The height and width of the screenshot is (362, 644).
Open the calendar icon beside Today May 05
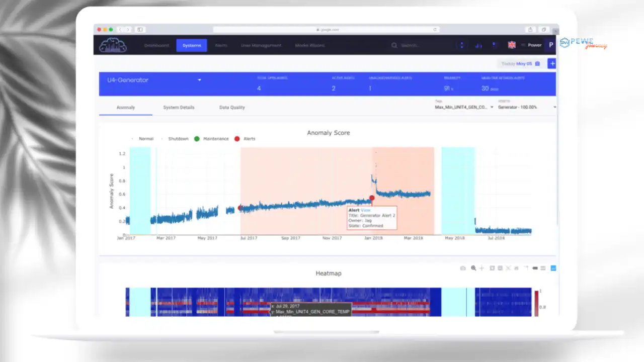click(x=537, y=63)
